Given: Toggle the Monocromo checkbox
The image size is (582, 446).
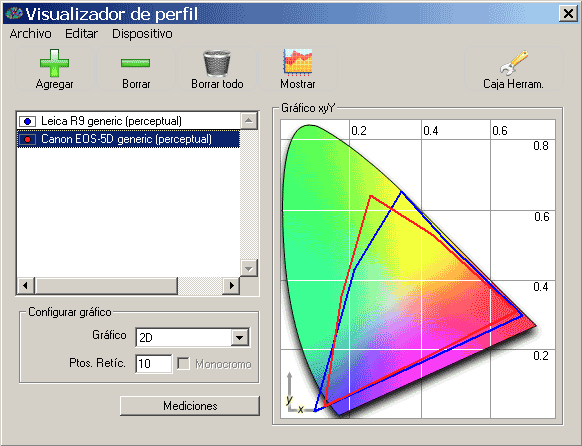Looking at the screenshot, I should [x=183, y=364].
